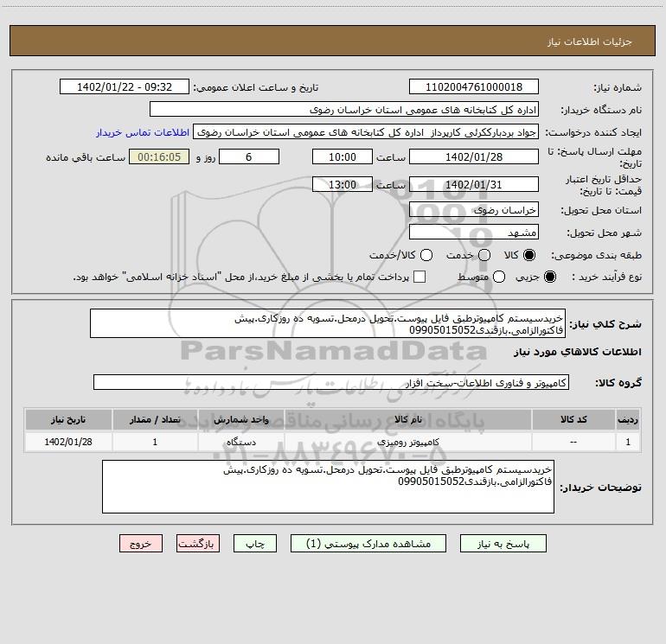Screen dimensions: 666x644
Task: Click the کامپیوتر رومیزی item name cell
Action: coord(407,442)
